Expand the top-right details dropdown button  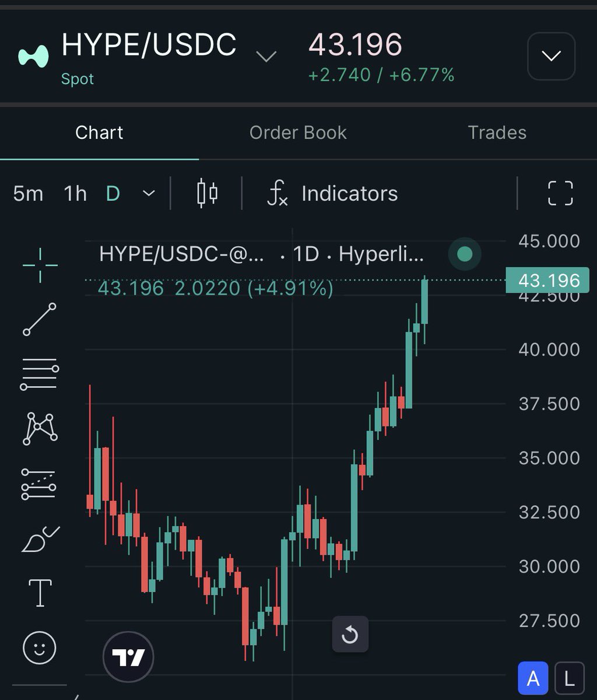pyautogui.click(x=551, y=56)
